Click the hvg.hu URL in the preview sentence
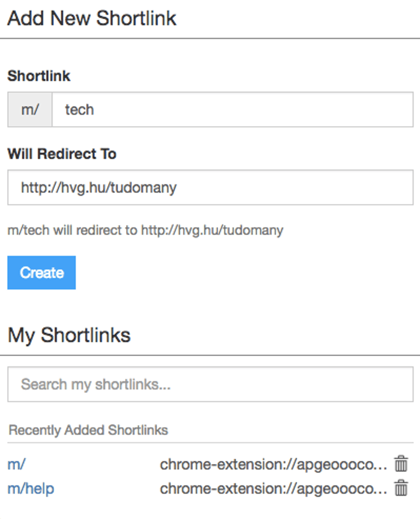The image size is (420, 519). click(212, 230)
